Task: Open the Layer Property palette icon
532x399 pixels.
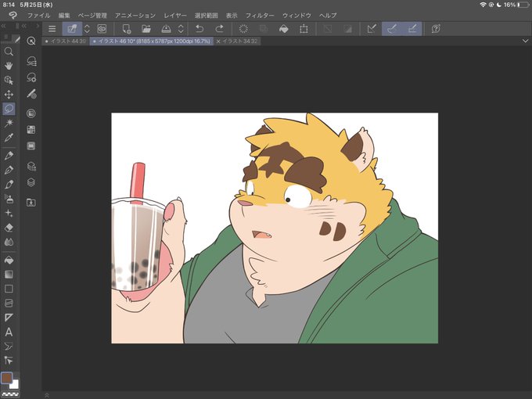Action: click(x=31, y=166)
